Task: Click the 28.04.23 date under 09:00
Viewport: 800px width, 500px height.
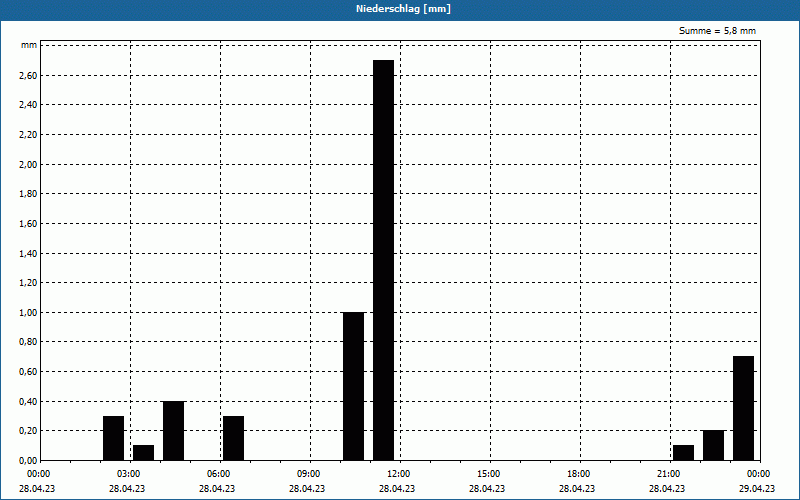Action: click(307, 488)
